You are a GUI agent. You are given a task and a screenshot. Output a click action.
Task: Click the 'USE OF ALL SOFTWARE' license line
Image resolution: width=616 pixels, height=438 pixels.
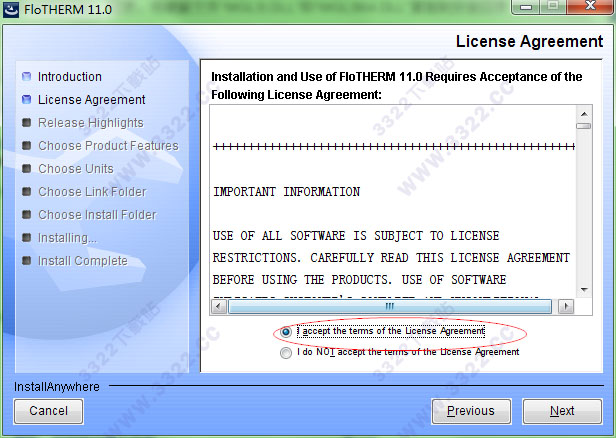356,236
